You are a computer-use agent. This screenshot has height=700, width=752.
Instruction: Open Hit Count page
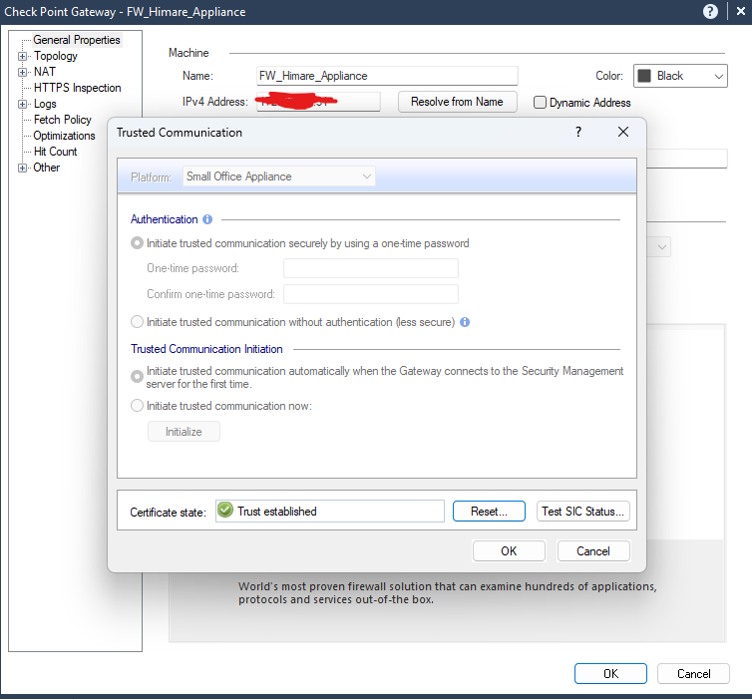55,152
